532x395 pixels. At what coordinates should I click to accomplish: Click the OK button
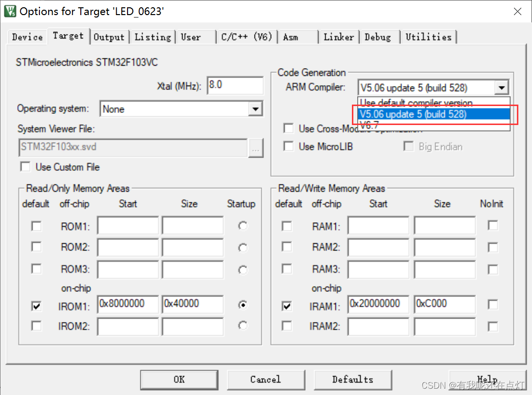click(179, 379)
